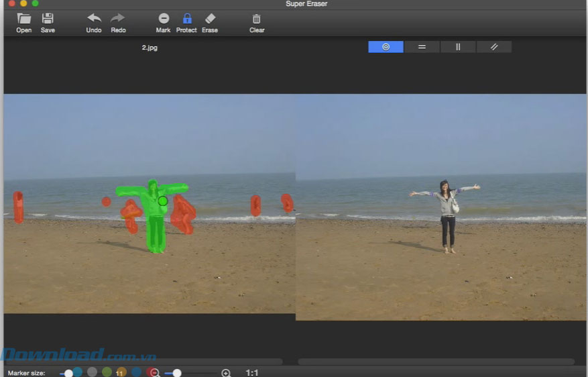Click the Open folder icon
This screenshot has height=377, width=588.
(23, 19)
